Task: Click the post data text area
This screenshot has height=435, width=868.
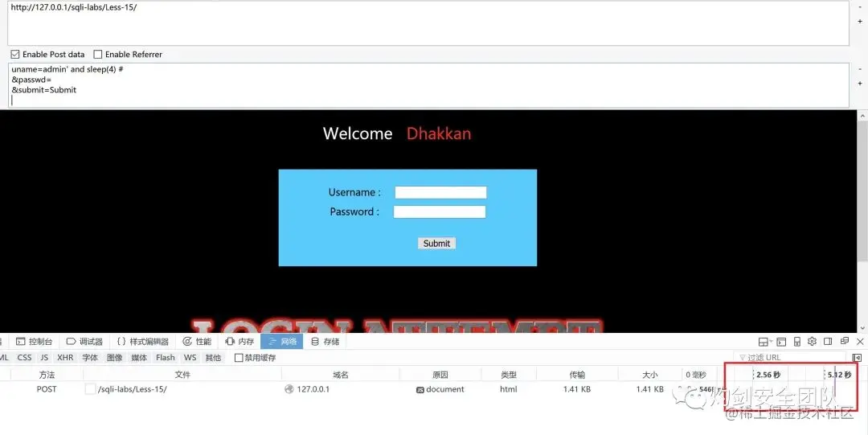Action: pyautogui.click(x=428, y=85)
